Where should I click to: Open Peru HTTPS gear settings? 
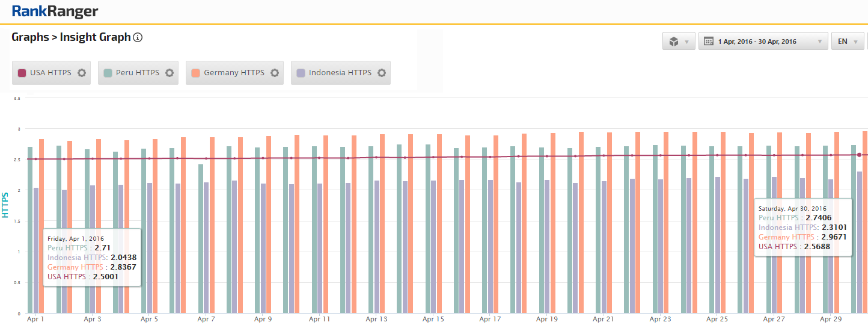tap(170, 73)
